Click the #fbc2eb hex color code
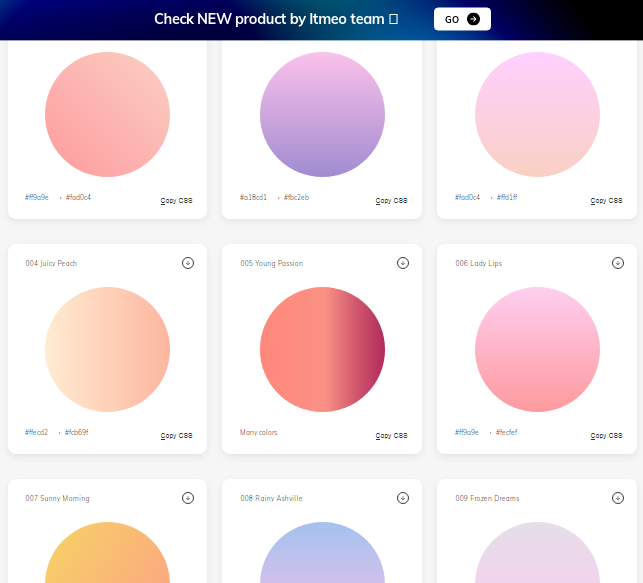The image size is (643, 583). pyautogui.click(x=296, y=198)
